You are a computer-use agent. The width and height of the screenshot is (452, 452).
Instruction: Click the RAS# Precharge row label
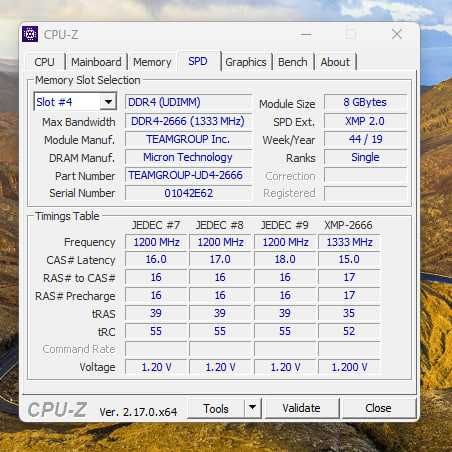pyautogui.click(x=75, y=296)
